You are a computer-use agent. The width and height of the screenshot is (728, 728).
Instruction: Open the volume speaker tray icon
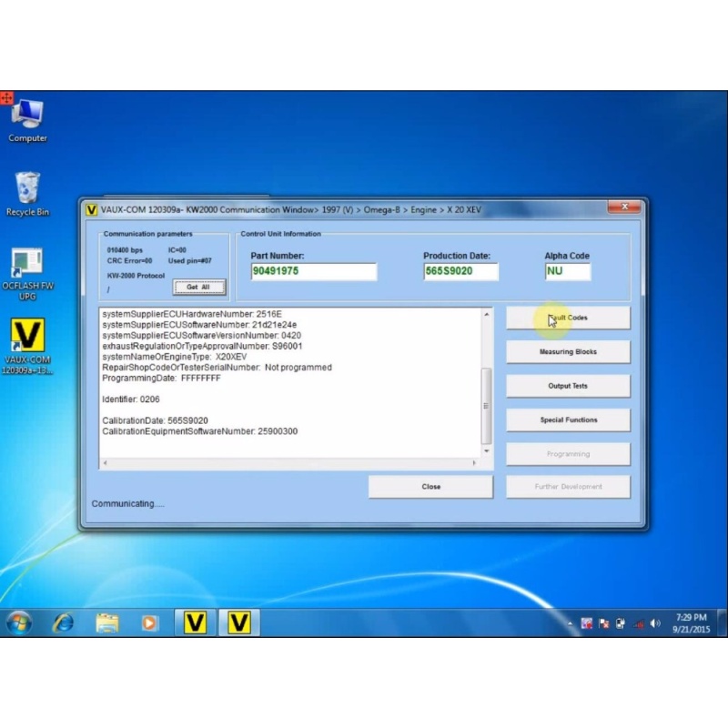[x=655, y=623]
